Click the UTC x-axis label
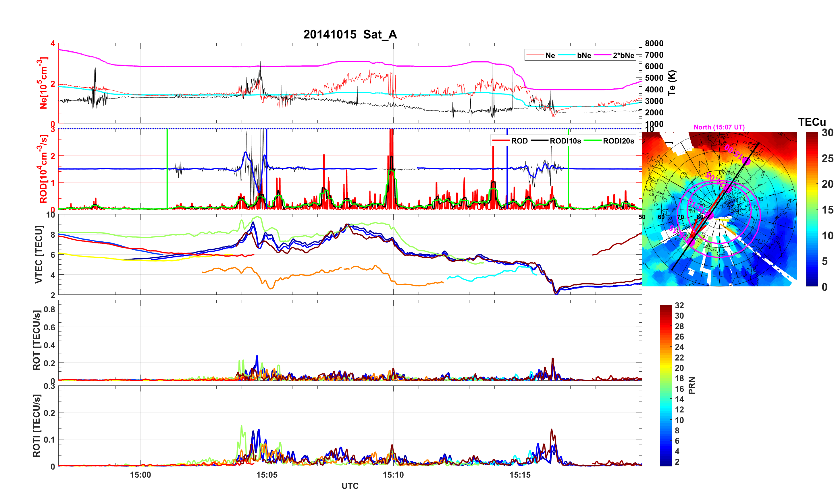834x504 pixels. click(x=350, y=486)
